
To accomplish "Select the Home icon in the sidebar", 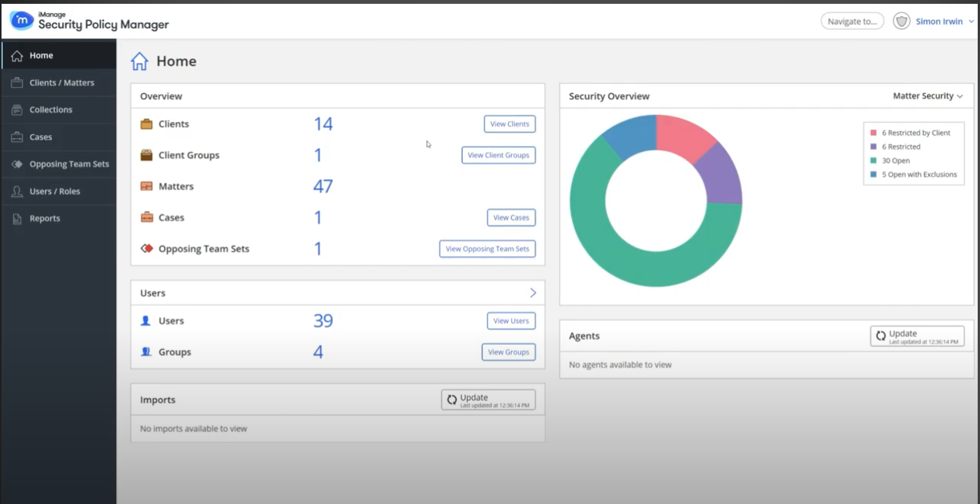I will pos(16,55).
